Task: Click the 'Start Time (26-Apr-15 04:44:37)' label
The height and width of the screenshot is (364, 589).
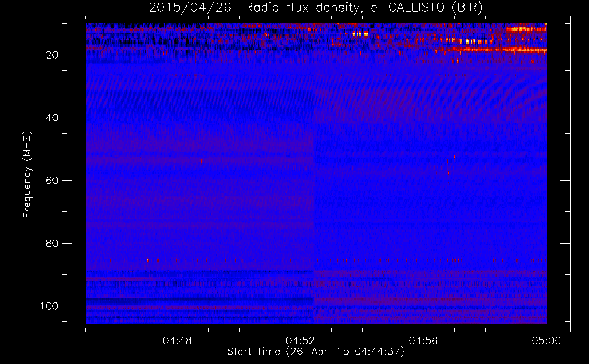Action: point(316,352)
